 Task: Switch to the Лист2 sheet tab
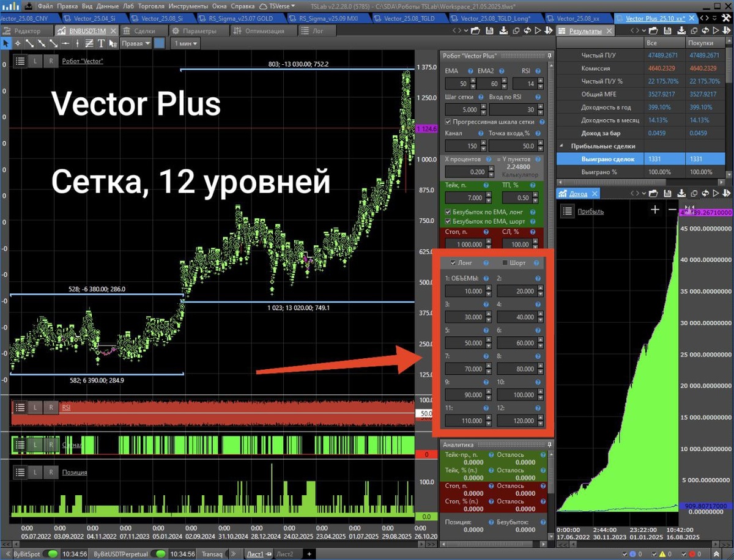(284, 554)
